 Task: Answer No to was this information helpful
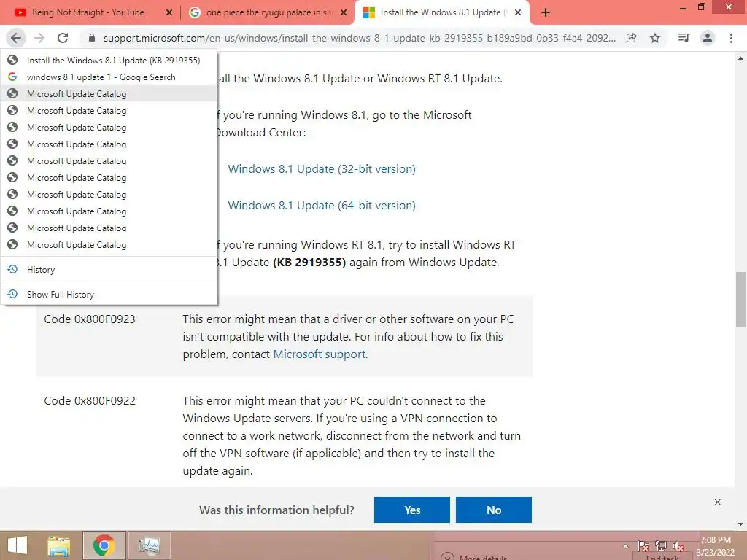(494, 510)
